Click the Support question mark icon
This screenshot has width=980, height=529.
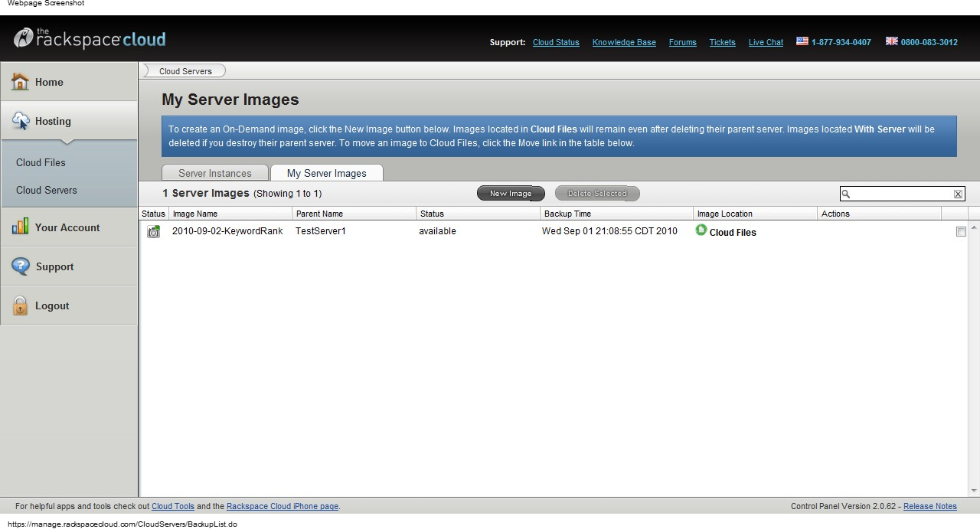click(x=20, y=266)
